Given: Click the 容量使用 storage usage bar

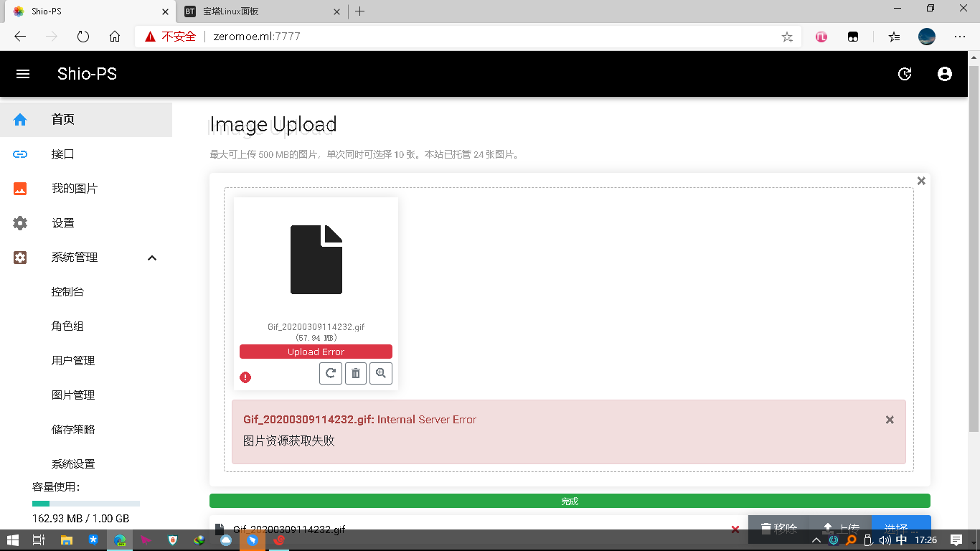Looking at the screenshot, I should [x=86, y=504].
